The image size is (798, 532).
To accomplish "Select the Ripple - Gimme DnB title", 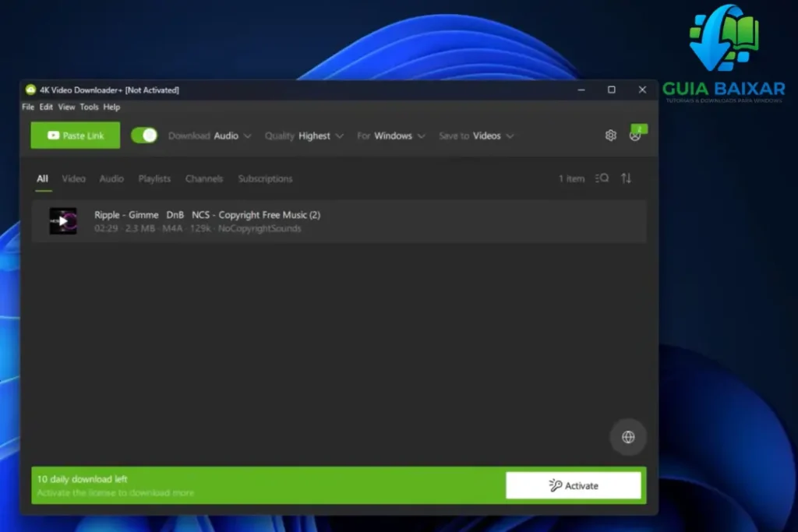I will click(207, 215).
